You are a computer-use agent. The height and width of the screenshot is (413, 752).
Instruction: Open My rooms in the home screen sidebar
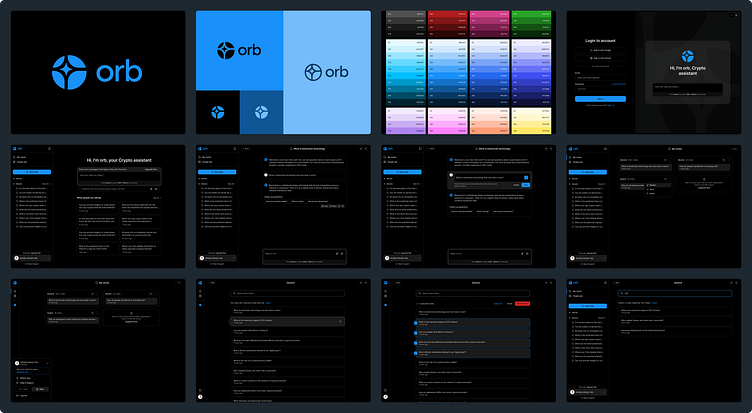pyautogui.click(x=20, y=157)
